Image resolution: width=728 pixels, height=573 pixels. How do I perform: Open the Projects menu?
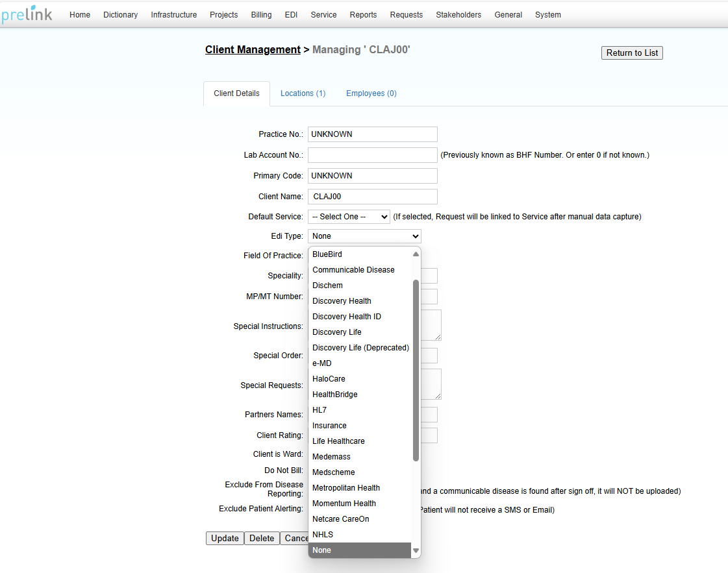[224, 15]
